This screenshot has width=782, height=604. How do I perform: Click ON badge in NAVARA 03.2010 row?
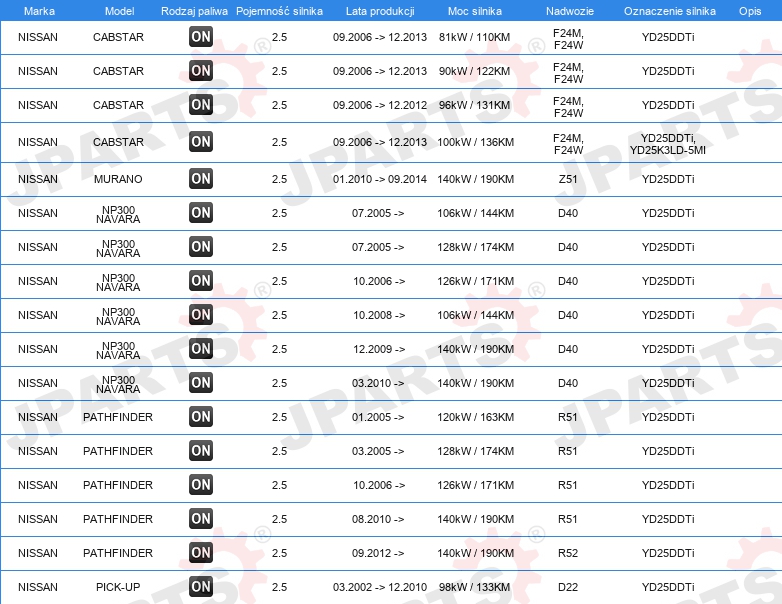201,383
